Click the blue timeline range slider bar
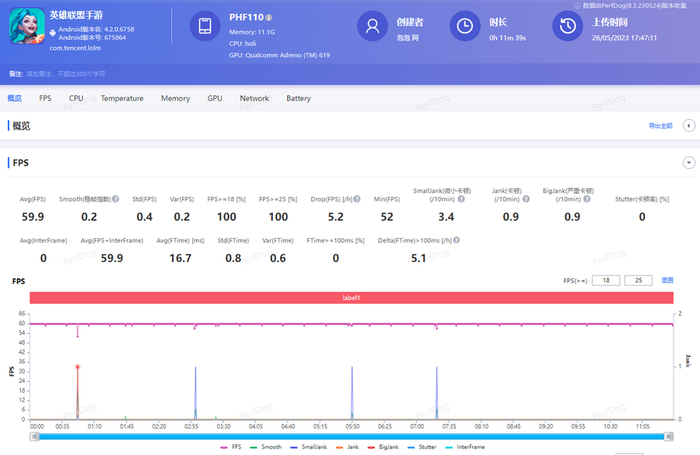This screenshot has height=455, width=700. 350,437
